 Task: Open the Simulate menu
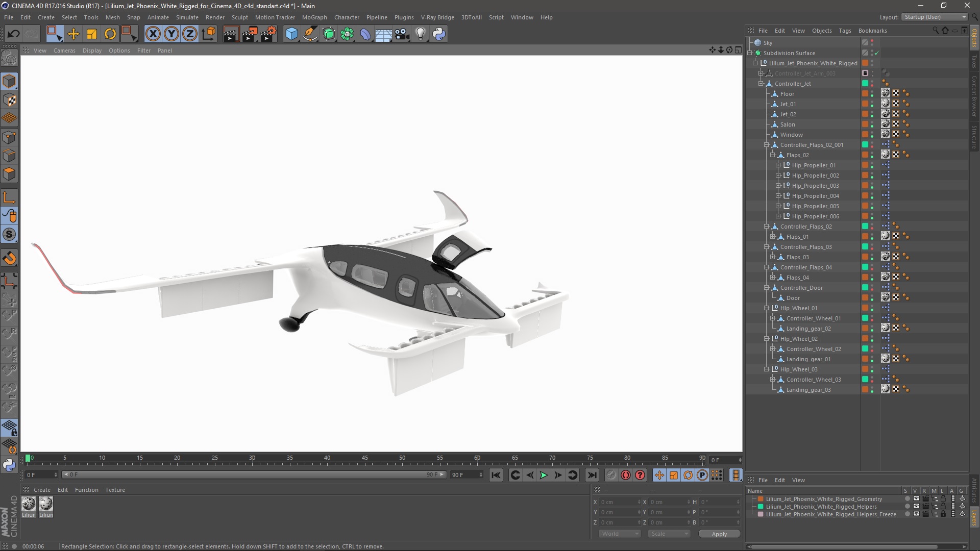pyautogui.click(x=187, y=17)
